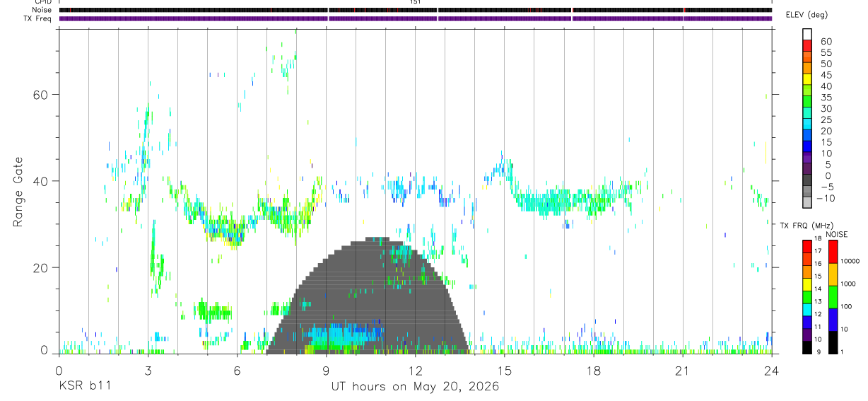Screen dimensions: 868x401
Task: Click the "45" label on the ELEV color bar
Action: pyautogui.click(x=826, y=75)
